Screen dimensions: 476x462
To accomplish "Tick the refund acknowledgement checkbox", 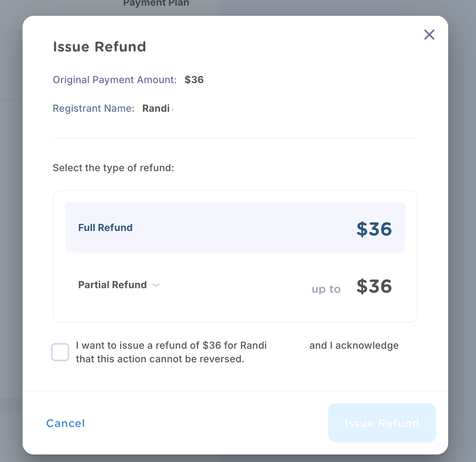I will [x=60, y=352].
